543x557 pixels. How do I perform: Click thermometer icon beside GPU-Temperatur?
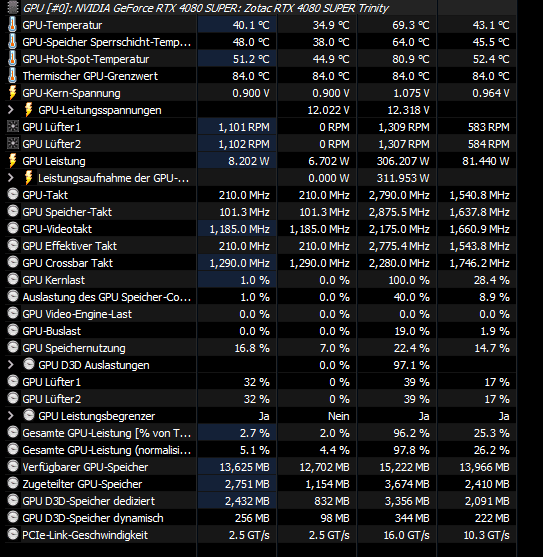tap(12, 25)
